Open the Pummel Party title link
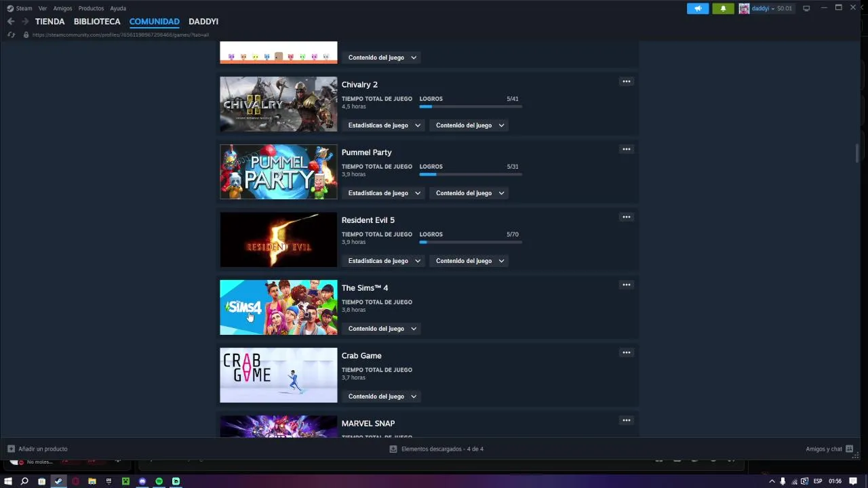Image resolution: width=868 pixels, height=488 pixels. pos(366,152)
